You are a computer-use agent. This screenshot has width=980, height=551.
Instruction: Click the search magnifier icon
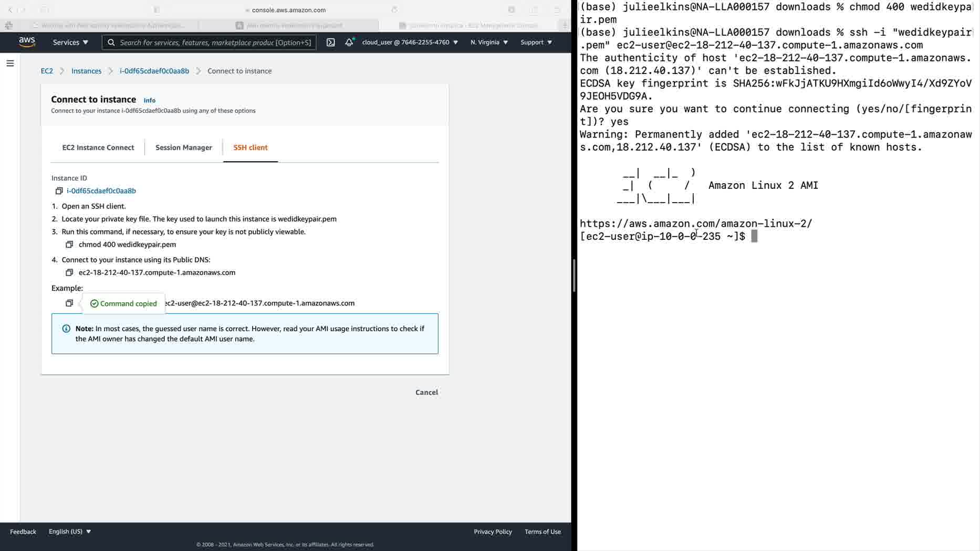pyautogui.click(x=111, y=43)
